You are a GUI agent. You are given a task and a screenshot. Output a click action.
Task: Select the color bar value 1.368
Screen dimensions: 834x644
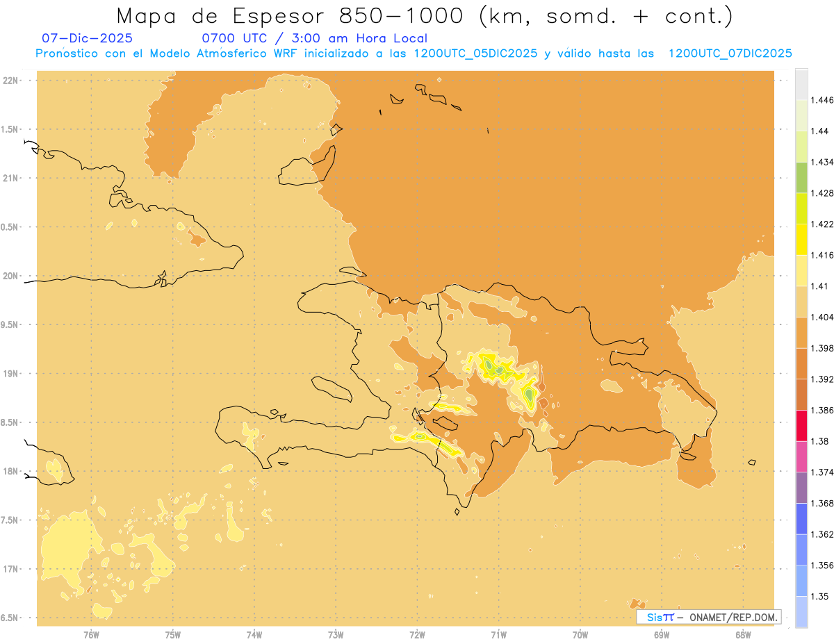(x=823, y=503)
